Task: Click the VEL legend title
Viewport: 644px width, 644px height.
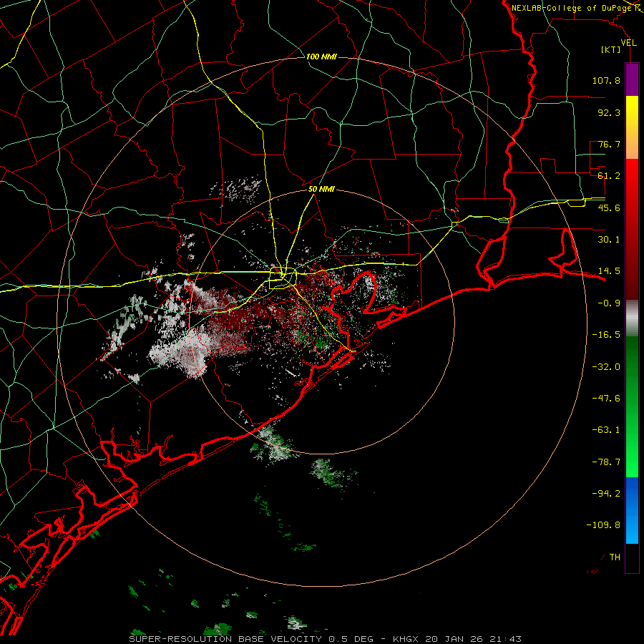Action: 628,43
